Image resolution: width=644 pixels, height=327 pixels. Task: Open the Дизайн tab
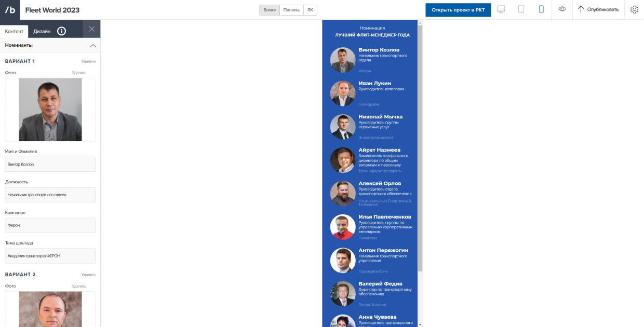(x=42, y=31)
